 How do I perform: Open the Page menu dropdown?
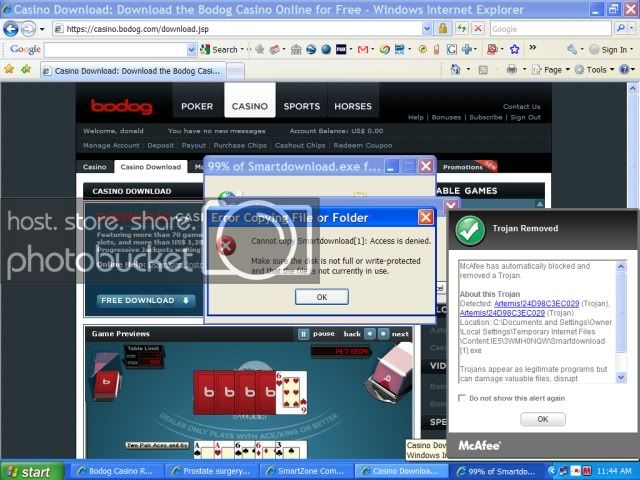tap(551, 70)
